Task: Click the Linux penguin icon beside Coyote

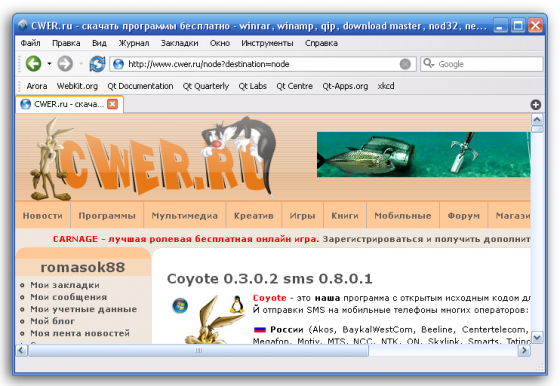Action: (237, 305)
